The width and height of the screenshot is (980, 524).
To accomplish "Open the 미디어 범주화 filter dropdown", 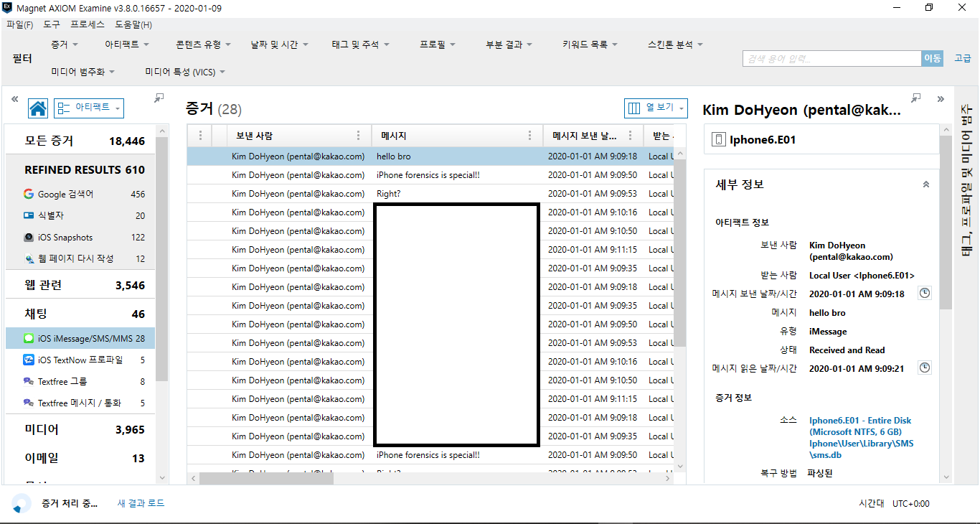I will [83, 72].
